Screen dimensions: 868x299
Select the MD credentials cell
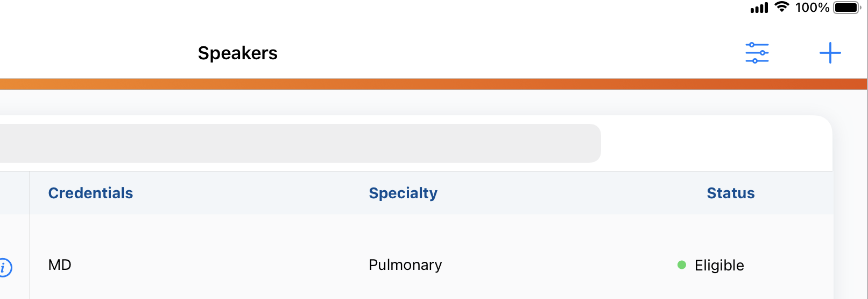60,265
